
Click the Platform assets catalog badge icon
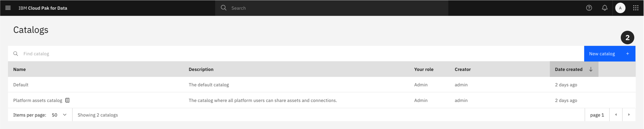(67, 100)
